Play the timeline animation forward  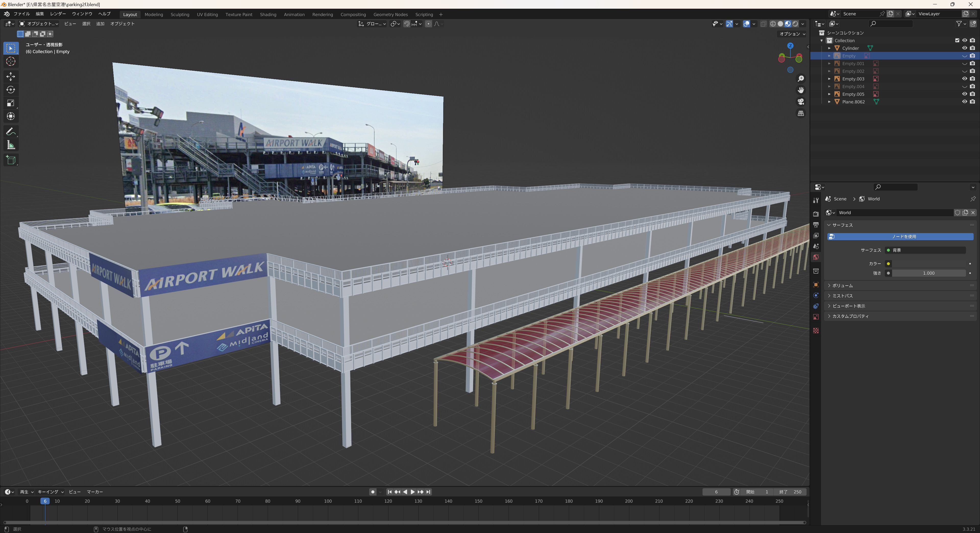point(413,492)
